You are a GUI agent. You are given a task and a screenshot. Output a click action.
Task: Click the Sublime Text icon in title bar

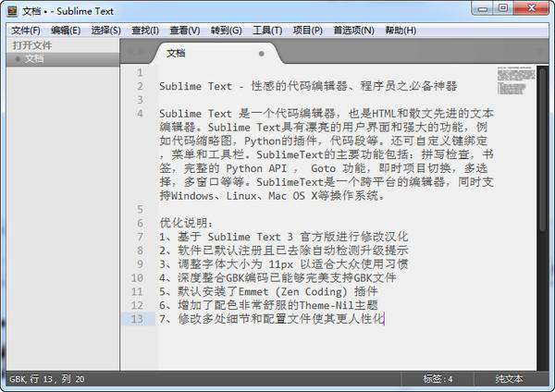tap(12, 11)
